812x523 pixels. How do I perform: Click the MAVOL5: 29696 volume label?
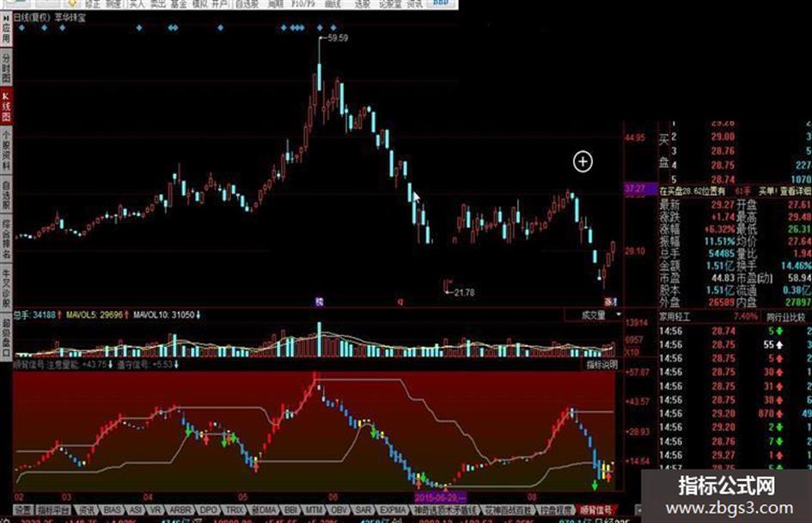point(96,314)
